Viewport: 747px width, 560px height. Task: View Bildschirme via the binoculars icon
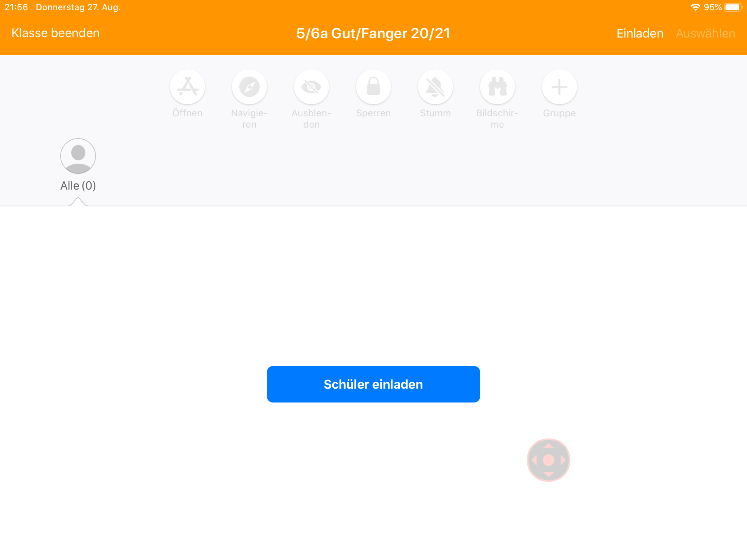498,87
